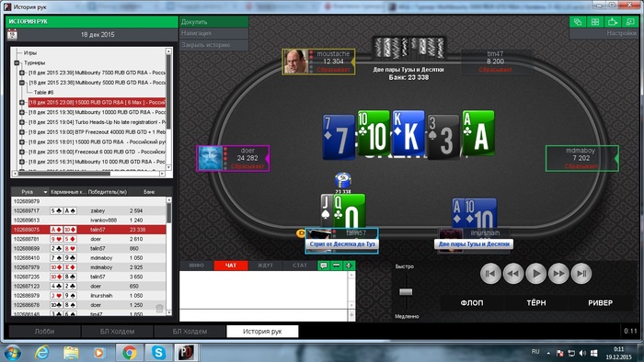This screenshot has height=362, width=644.
Task: Expand the Turbo Heads-Up tournament node
Action: click(22, 122)
